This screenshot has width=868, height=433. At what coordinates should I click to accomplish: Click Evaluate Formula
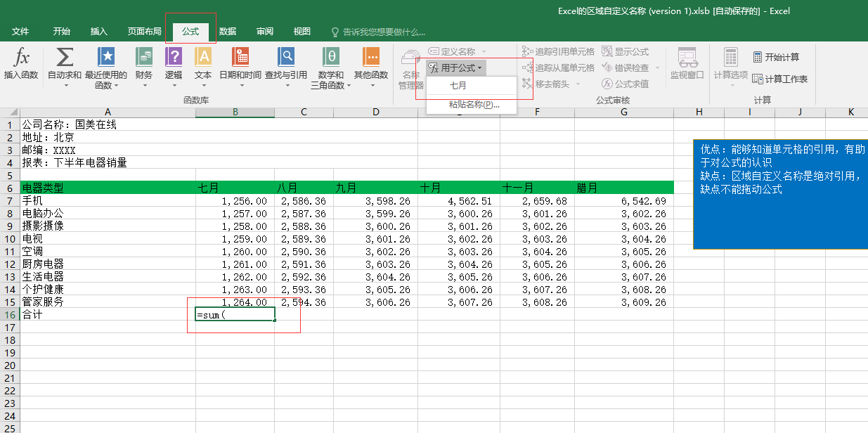[626, 84]
